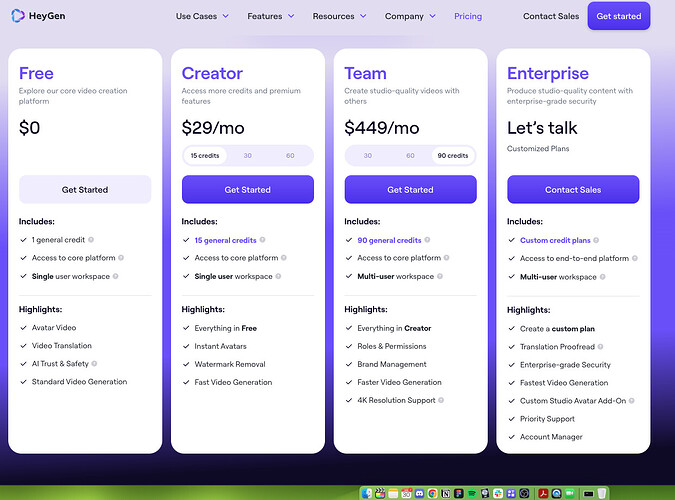The width and height of the screenshot is (675, 500).
Task: Select 30 credits option in Creator plan
Action: (248, 155)
